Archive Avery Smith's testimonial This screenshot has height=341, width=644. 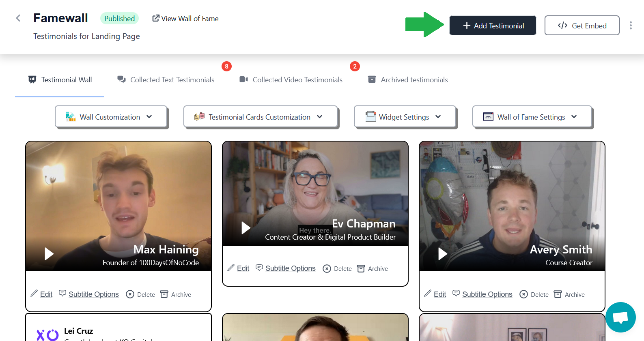(569, 295)
